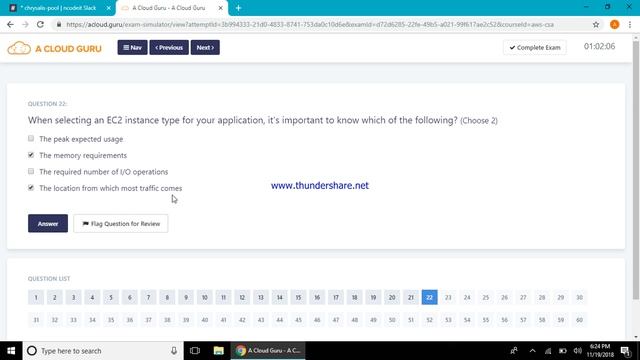Close the Slack browser tab

pyautogui.click(x=109, y=8)
